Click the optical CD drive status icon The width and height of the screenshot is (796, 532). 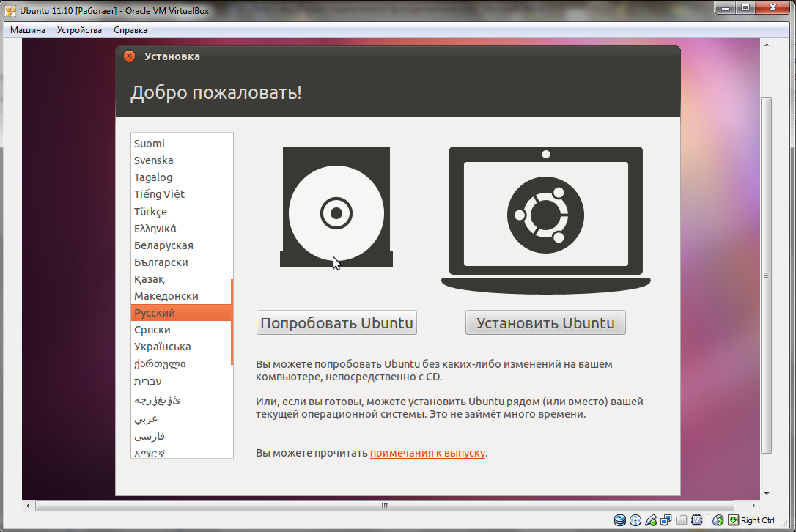(635, 520)
